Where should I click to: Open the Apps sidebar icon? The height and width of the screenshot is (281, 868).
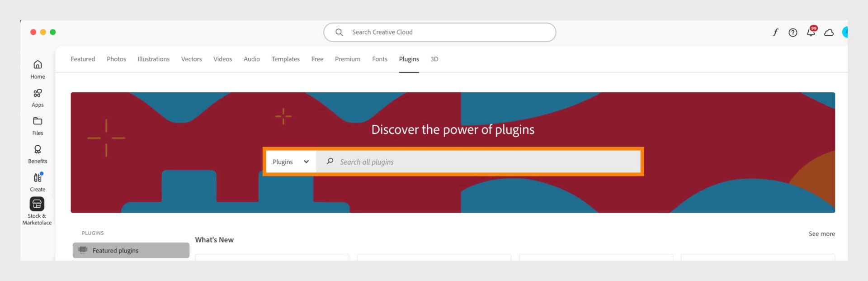click(x=38, y=93)
